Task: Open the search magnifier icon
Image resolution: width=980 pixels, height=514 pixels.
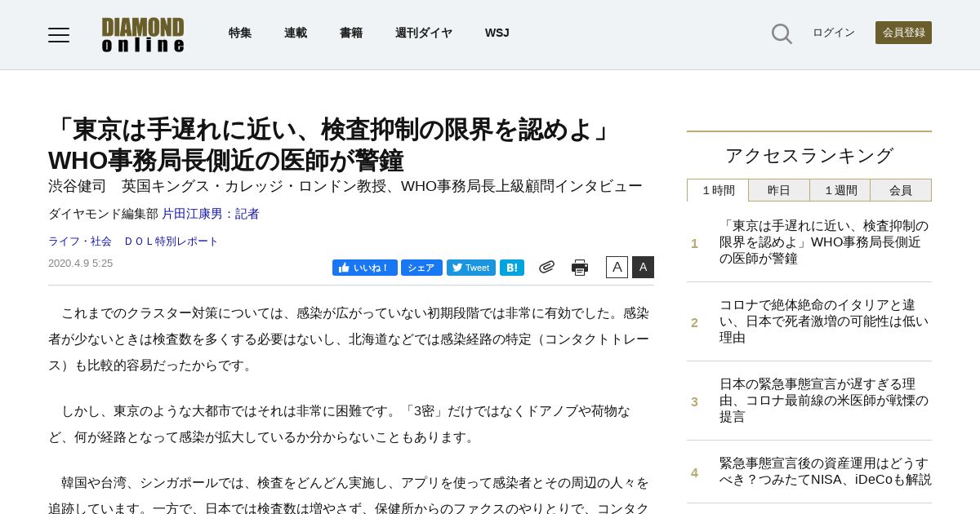Action: 782,33
